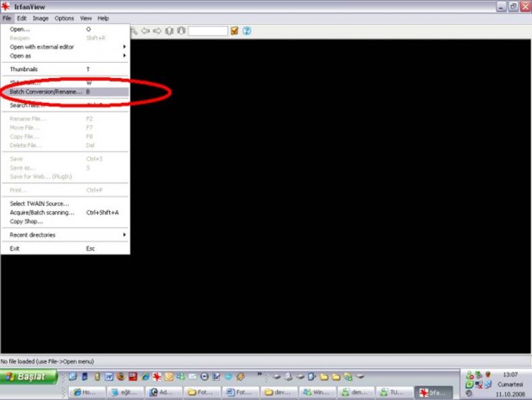Restore down the IrfanView window
Viewport: 532px width, 400px height.
[513, 7]
